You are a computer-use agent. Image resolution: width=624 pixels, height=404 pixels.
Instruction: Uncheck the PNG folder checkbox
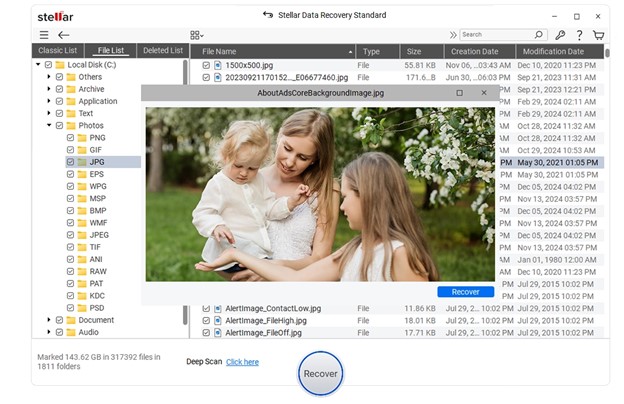[70, 138]
